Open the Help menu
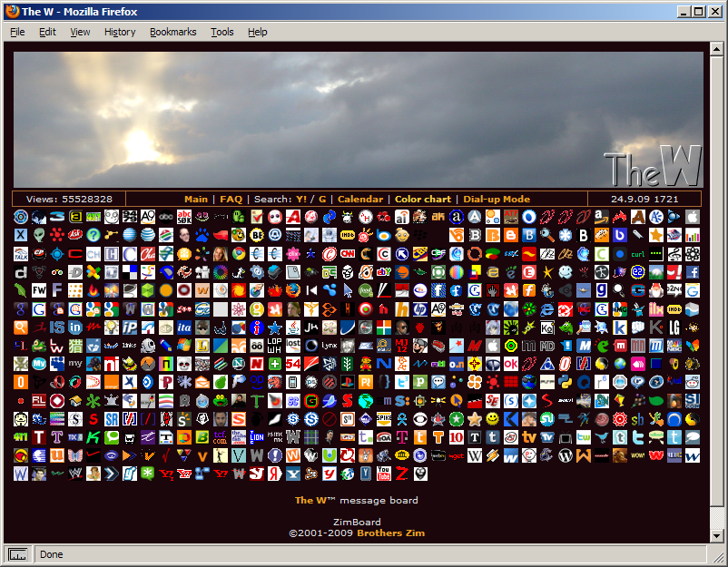The image size is (728, 567). coord(257,32)
